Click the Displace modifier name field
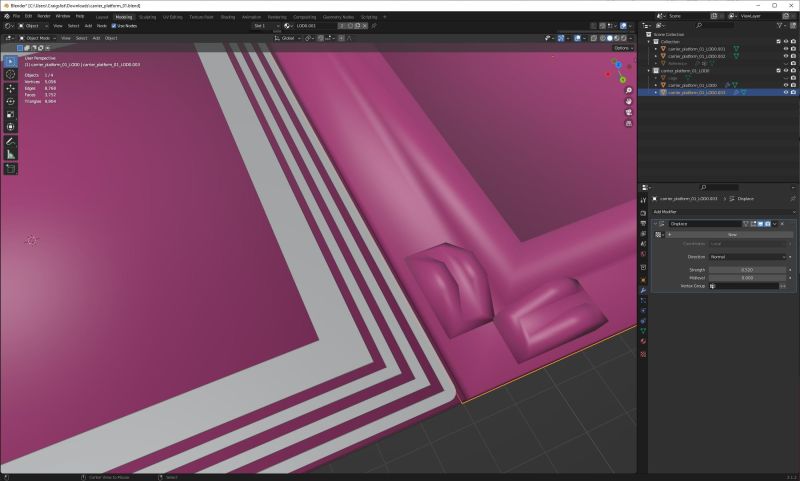This screenshot has height=481, width=800. point(705,224)
